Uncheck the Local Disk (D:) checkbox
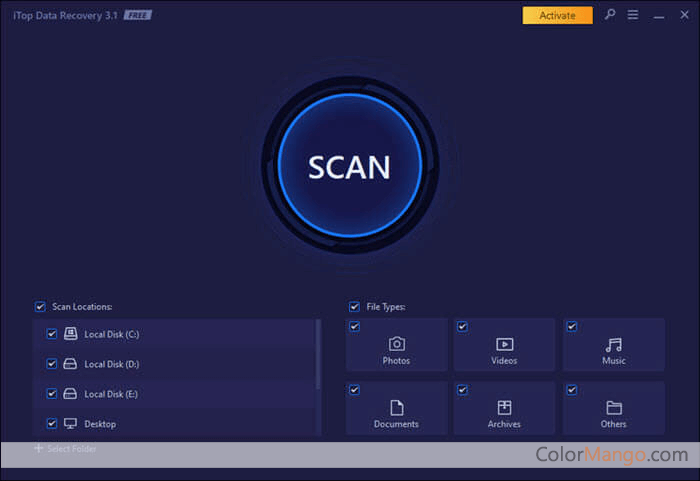 click(52, 364)
